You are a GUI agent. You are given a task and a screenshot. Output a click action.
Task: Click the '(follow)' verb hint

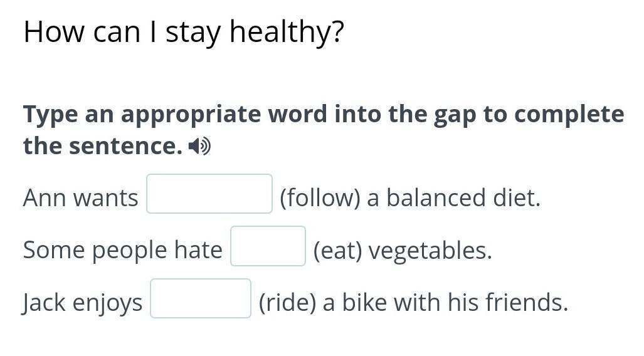(320, 198)
